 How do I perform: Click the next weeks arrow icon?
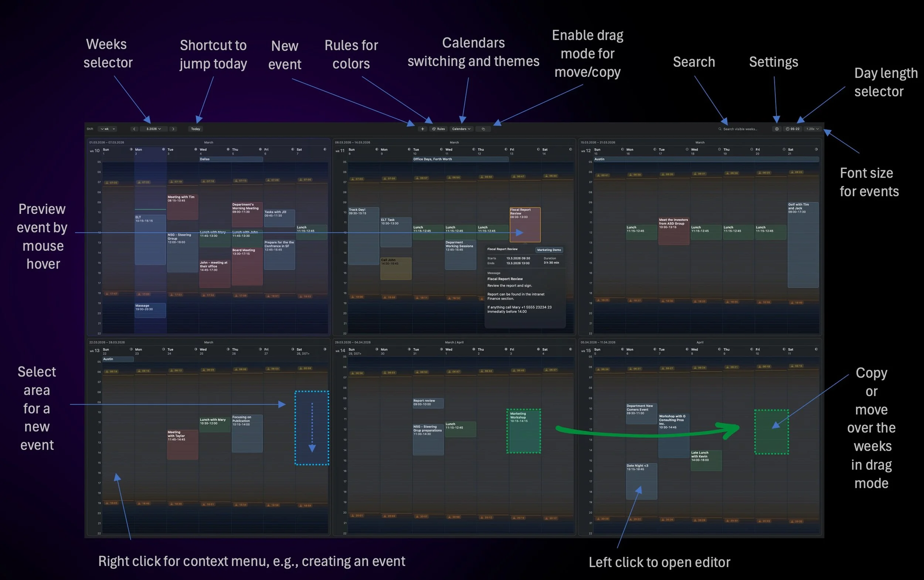coord(173,129)
